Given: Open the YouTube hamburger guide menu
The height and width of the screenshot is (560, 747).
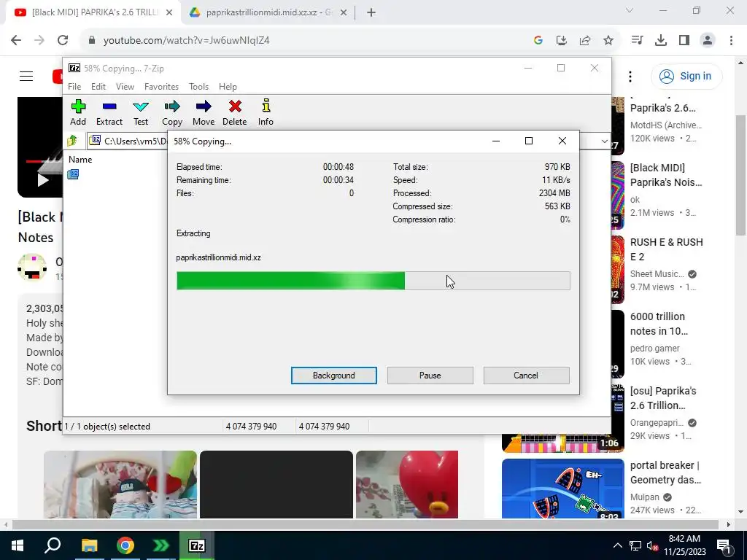Looking at the screenshot, I should (26, 76).
